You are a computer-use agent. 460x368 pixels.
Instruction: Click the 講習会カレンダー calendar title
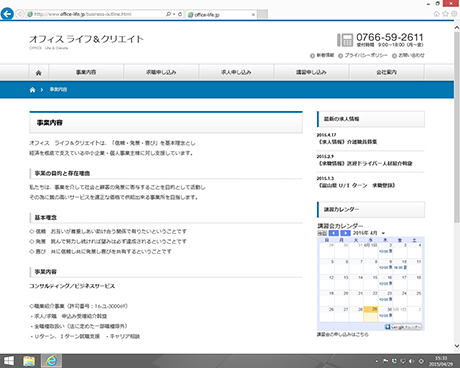[x=340, y=226]
